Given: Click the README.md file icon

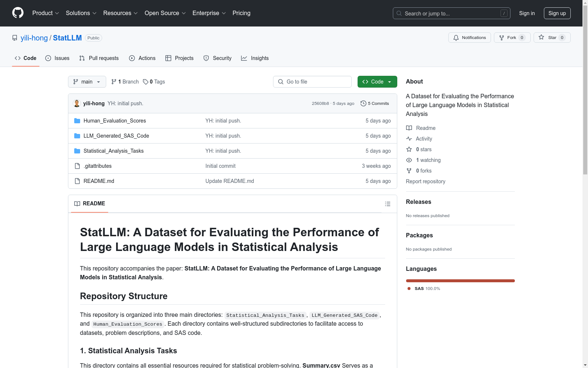Looking at the screenshot, I should (x=77, y=181).
